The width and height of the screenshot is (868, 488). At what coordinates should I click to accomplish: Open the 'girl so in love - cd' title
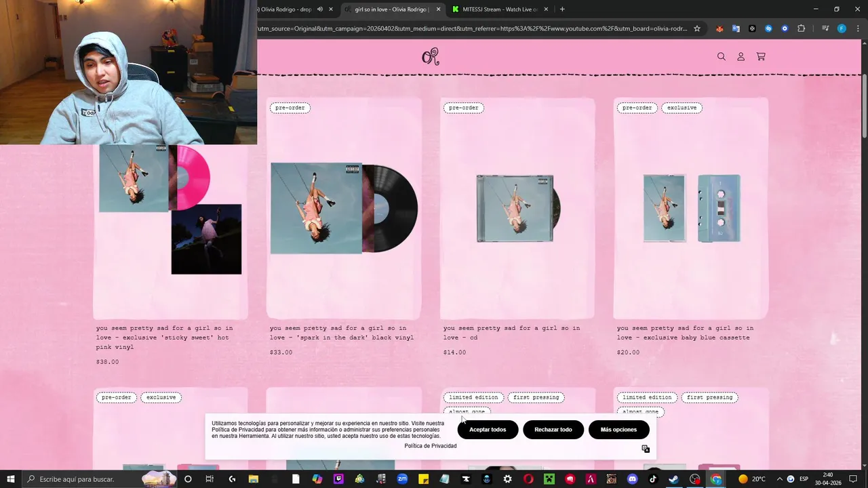pos(511,333)
